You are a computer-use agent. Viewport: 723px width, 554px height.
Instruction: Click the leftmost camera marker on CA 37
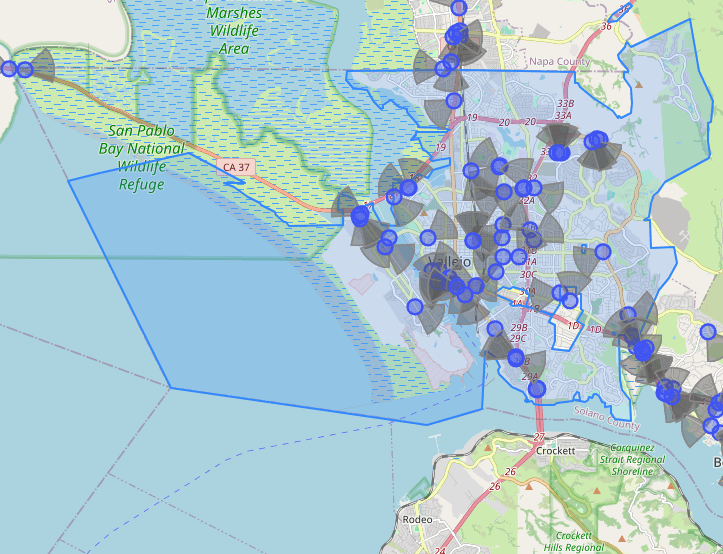[8, 69]
